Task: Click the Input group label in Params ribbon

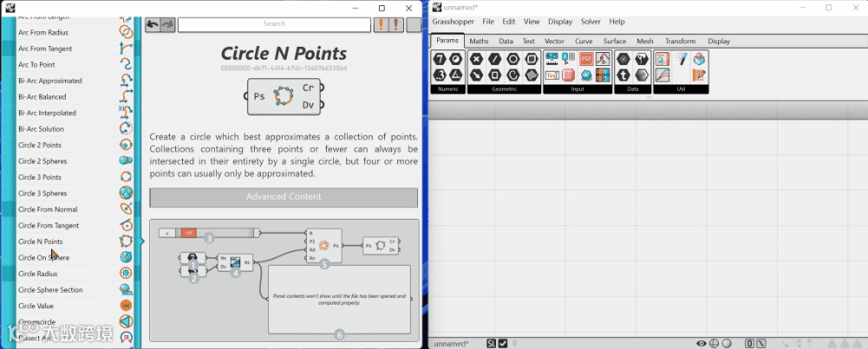Action: (578, 89)
